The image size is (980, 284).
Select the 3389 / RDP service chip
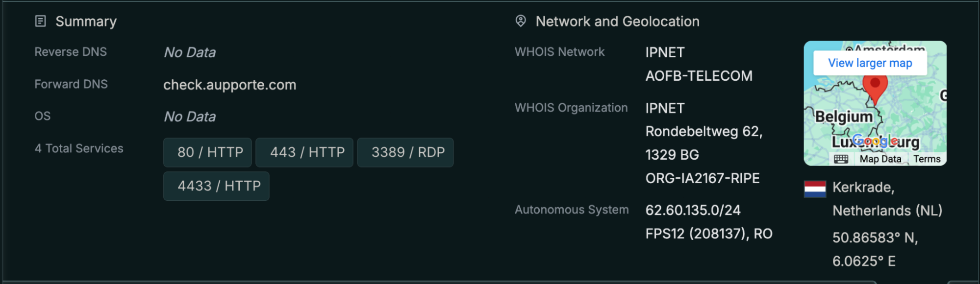coord(405,152)
